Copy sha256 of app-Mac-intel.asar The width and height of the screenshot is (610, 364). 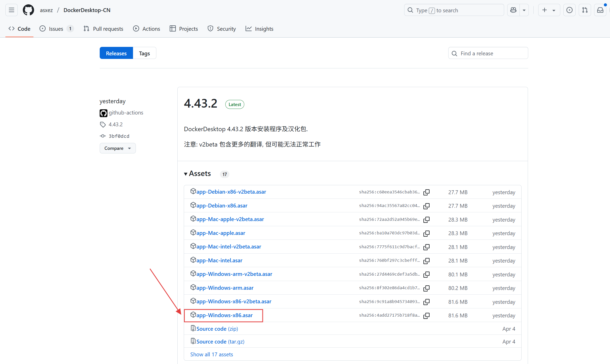pos(426,261)
